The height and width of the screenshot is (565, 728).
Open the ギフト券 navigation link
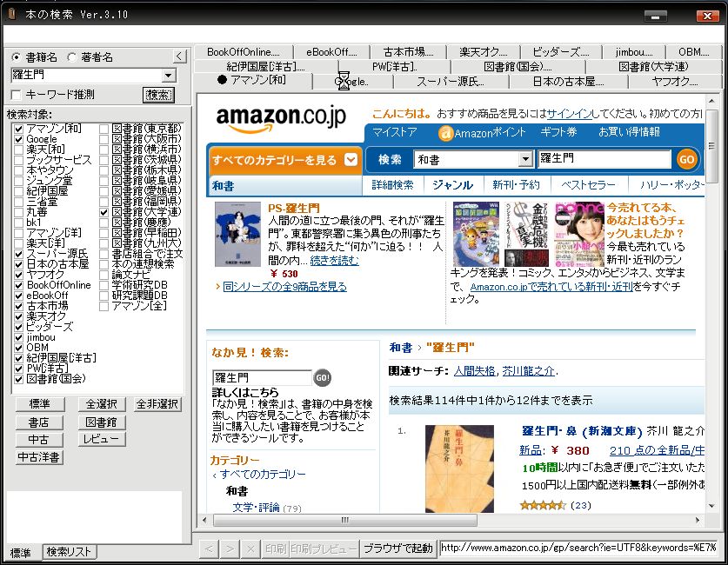coord(558,132)
